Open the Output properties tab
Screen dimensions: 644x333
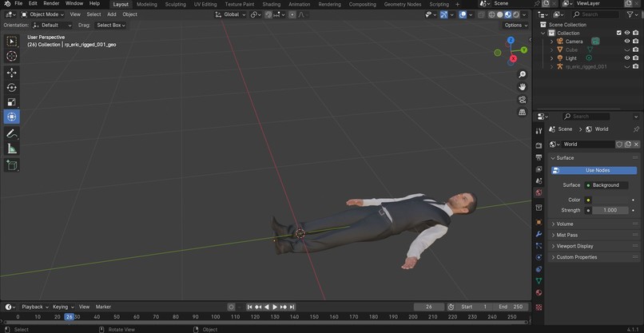tap(539, 157)
